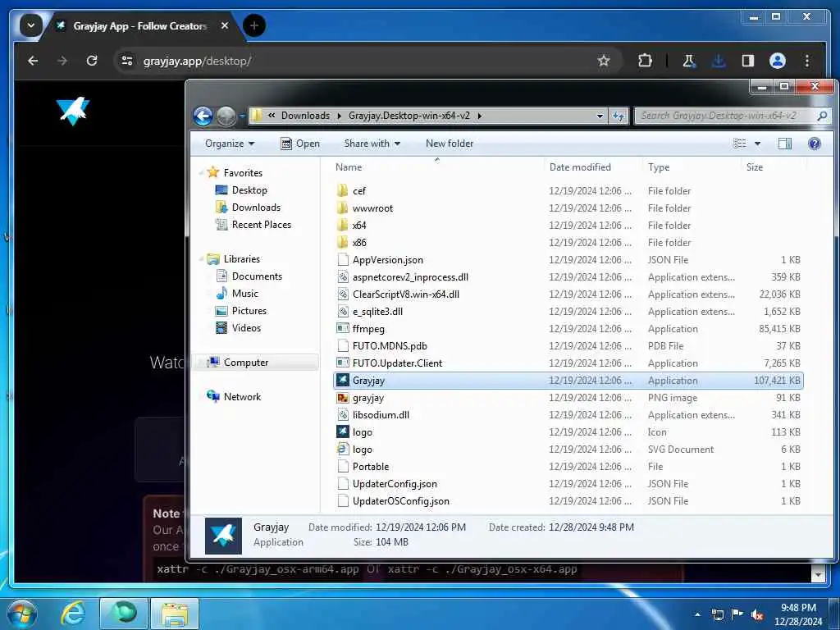Image resolution: width=840 pixels, height=630 pixels.
Task: Open recent pages dropdown beside nav arrows
Action: [242, 116]
